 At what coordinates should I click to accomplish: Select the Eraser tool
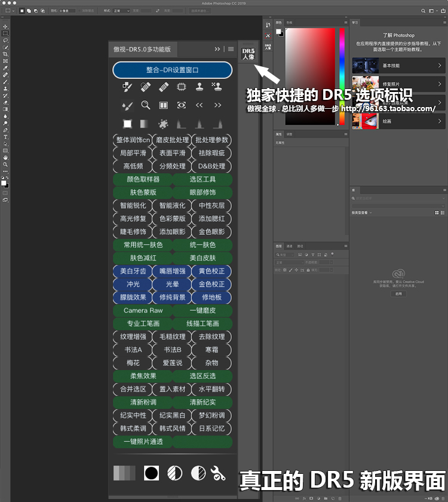click(5, 102)
